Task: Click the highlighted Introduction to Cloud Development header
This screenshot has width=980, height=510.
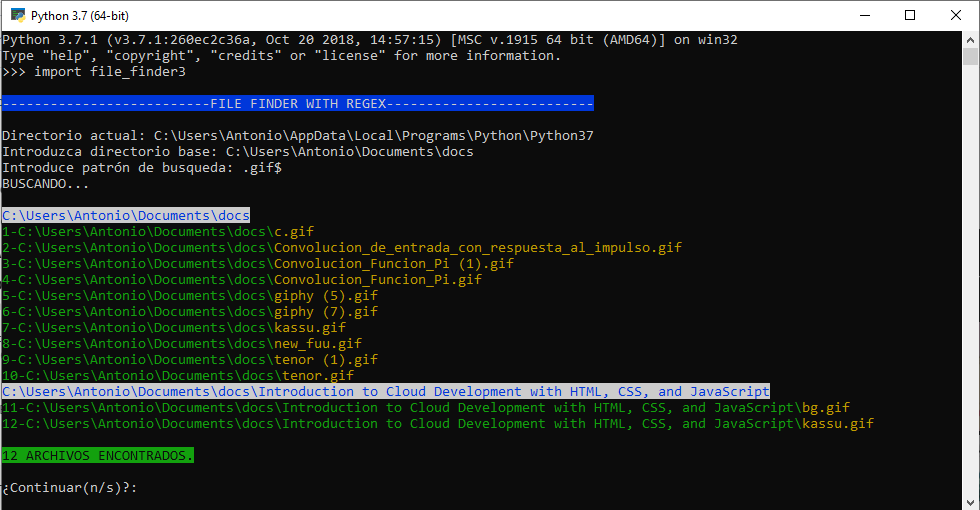Action: pos(386,392)
